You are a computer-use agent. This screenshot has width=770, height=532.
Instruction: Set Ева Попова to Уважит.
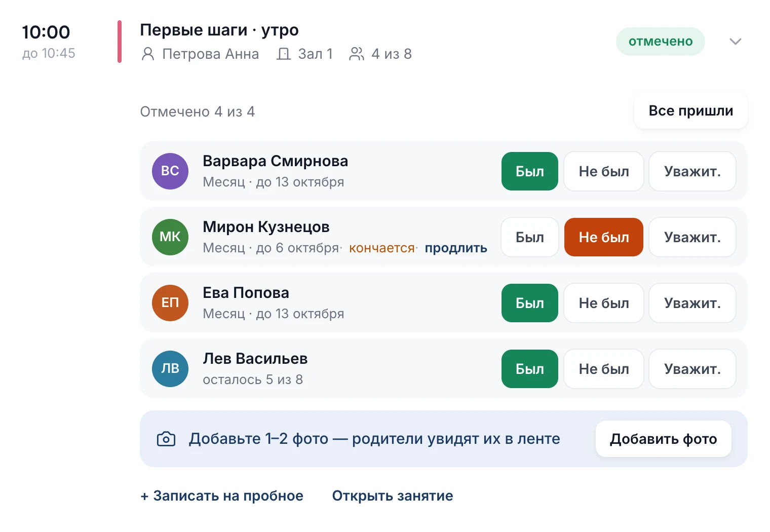(692, 303)
